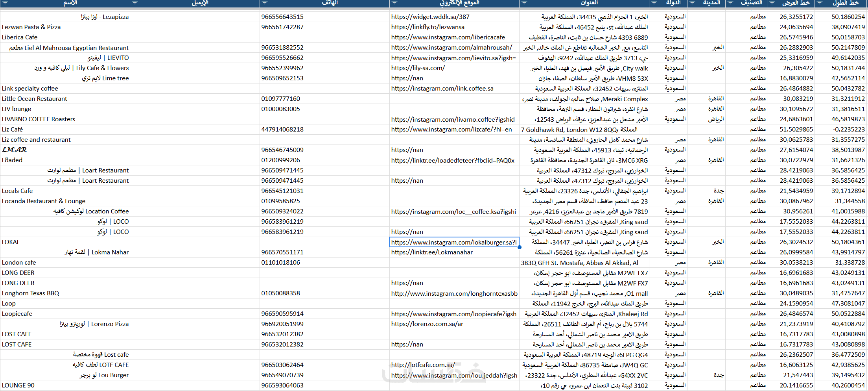
Task: Select the Lily Cafe & Flowers name cell
Action: [65, 68]
